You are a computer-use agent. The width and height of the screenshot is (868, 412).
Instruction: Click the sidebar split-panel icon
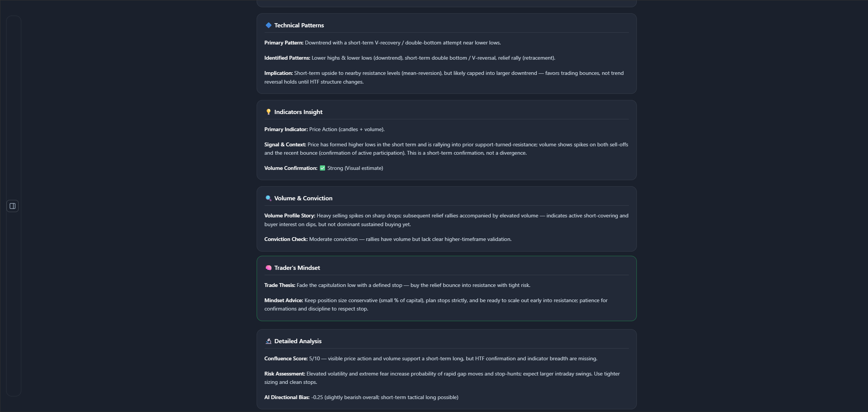(13, 206)
